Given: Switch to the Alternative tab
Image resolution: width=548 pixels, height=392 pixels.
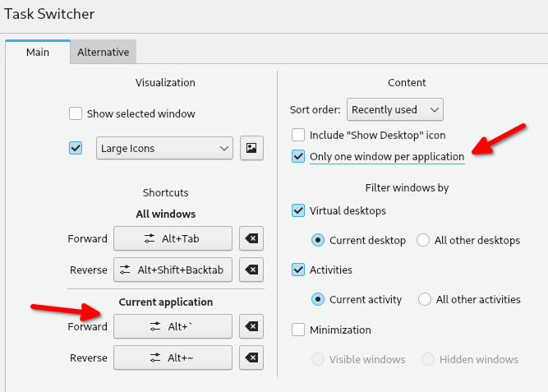Looking at the screenshot, I should [103, 52].
